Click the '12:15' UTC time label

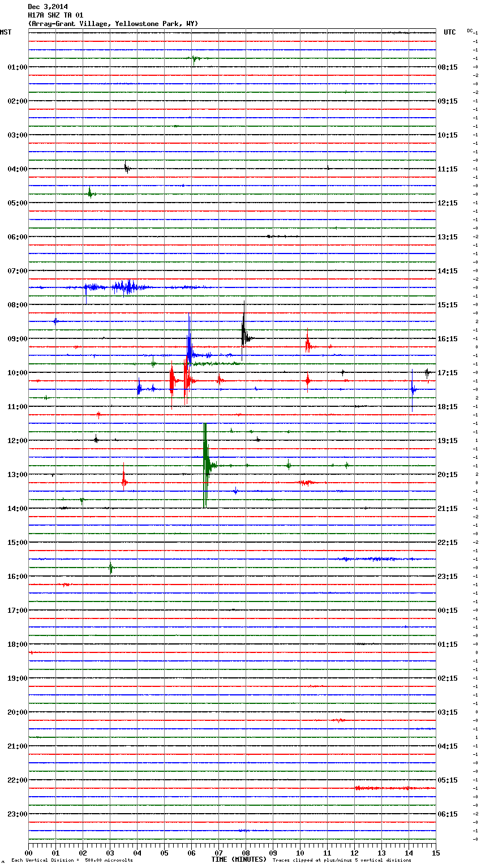(x=448, y=203)
